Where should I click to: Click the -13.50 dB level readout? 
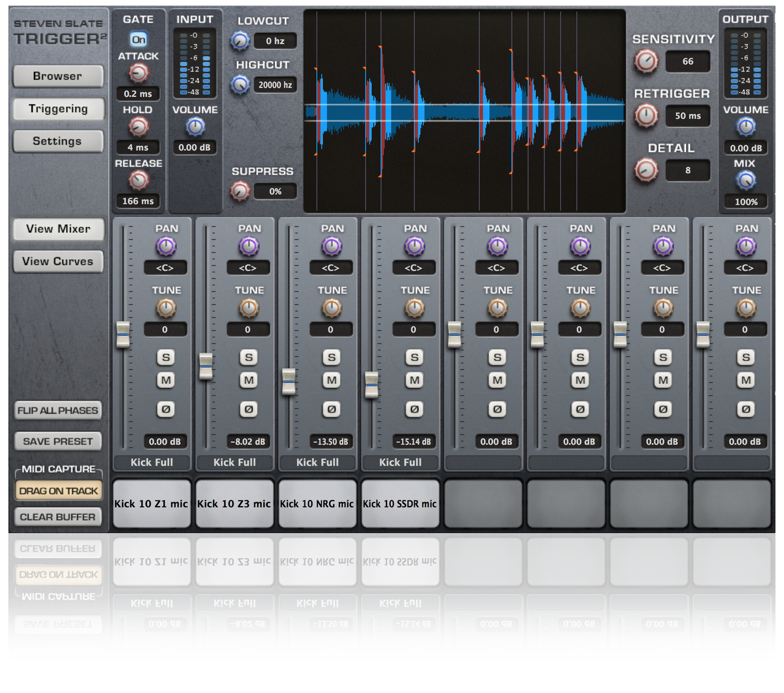[331, 441]
